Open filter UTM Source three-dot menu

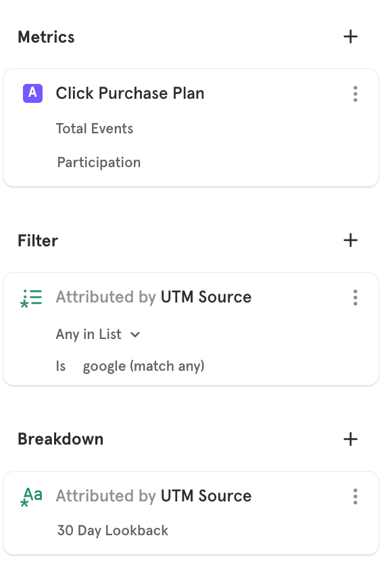[355, 298]
